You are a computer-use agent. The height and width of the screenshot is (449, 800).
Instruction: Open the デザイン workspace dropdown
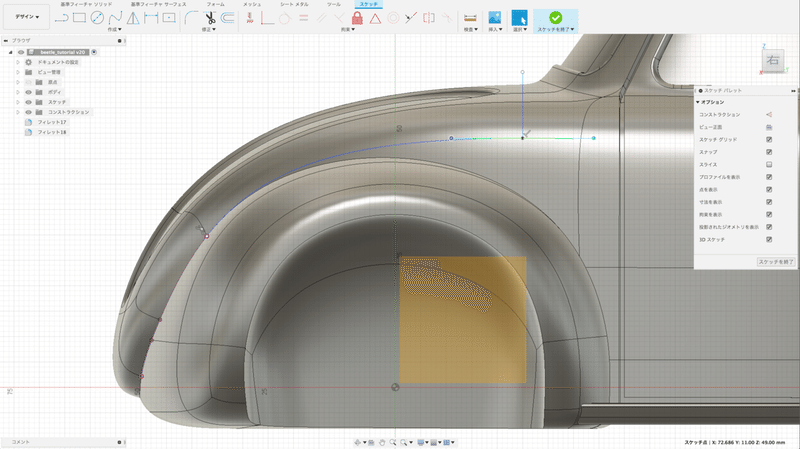tap(25, 17)
